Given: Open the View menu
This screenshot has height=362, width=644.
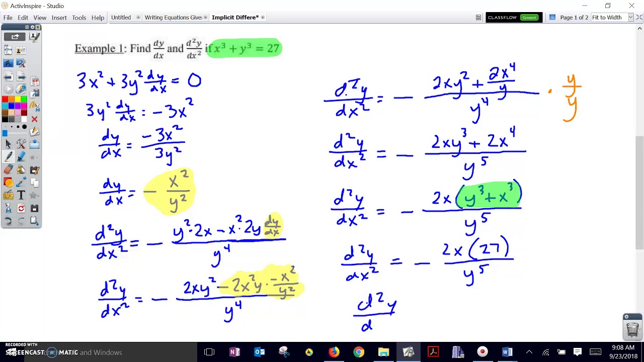Looking at the screenshot, I should [x=40, y=18].
